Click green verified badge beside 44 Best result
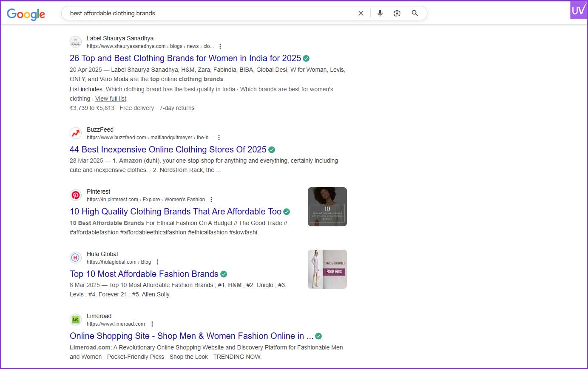The height and width of the screenshot is (369, 588). 272,150
